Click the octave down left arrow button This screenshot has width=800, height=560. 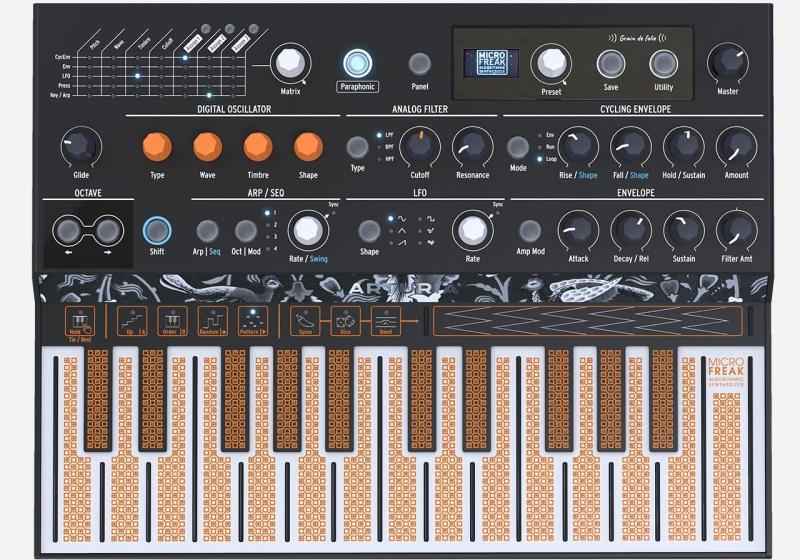[x=68, y=231]
